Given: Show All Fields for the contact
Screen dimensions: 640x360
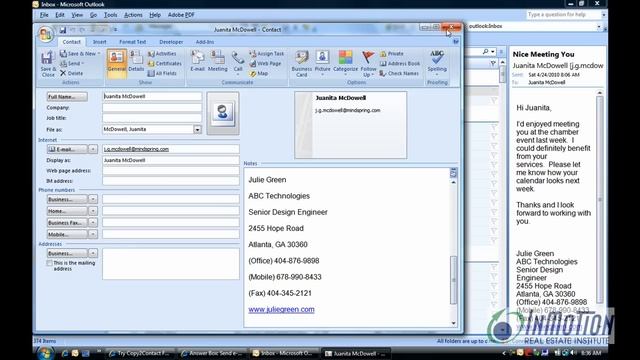Looking at the screenshot, I should 162,73.
